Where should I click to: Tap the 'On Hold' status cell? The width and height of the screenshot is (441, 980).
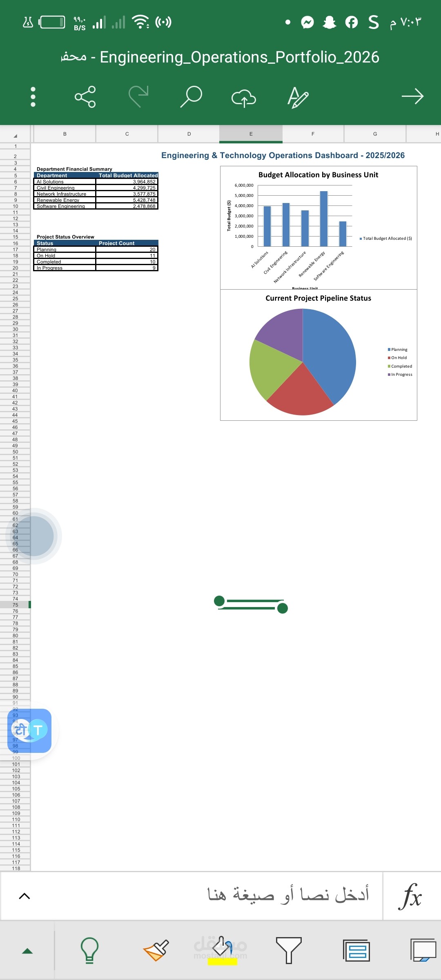tap(65, 256)
